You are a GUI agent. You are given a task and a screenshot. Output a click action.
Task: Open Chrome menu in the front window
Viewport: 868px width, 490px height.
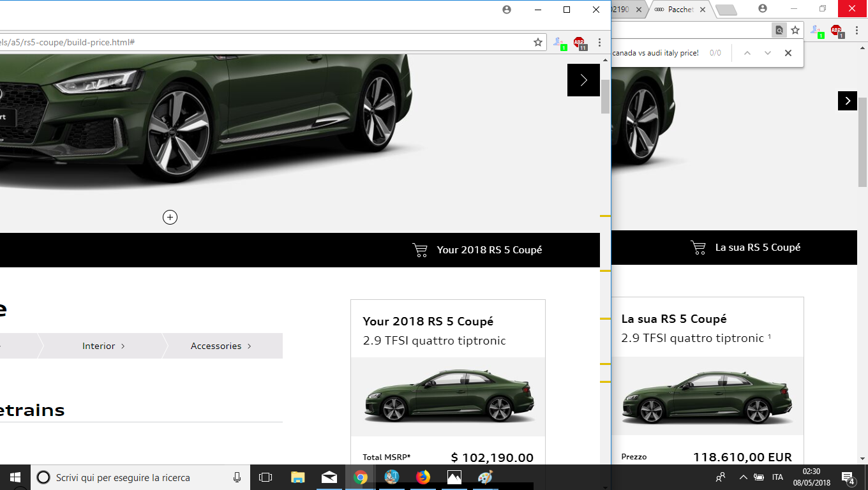pos(599,43)
